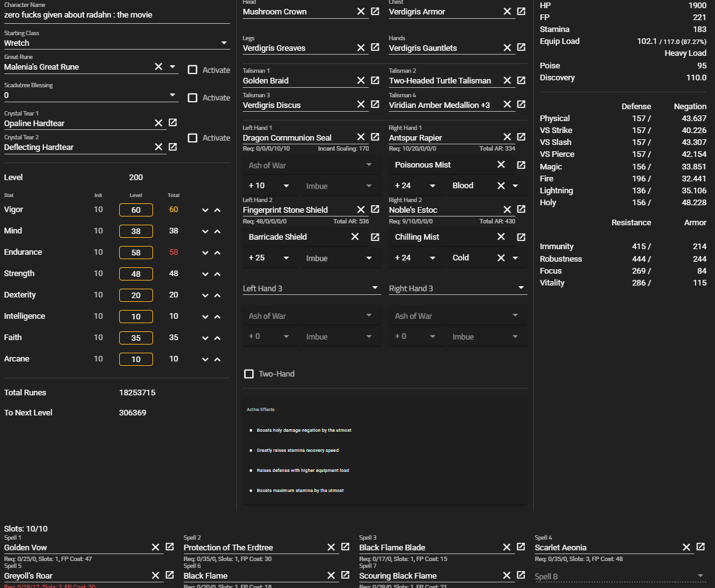Open Chilling Mist external link icon
This screenshot has height=588, width=715.
pos(521,237)
